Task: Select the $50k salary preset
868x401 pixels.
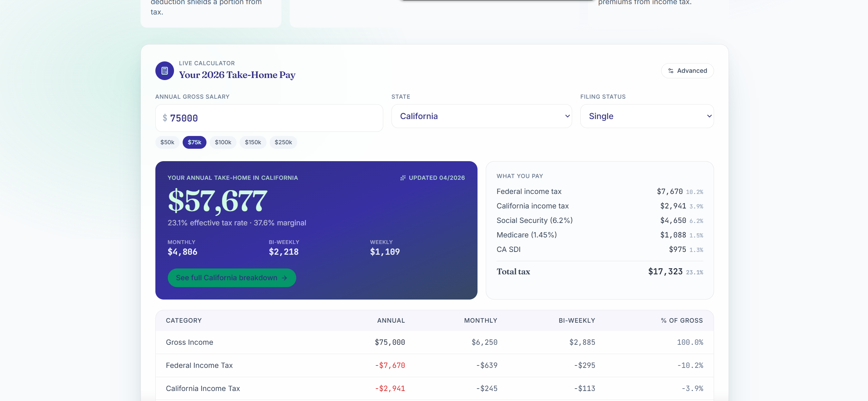Action: click(x=167, y=142)
